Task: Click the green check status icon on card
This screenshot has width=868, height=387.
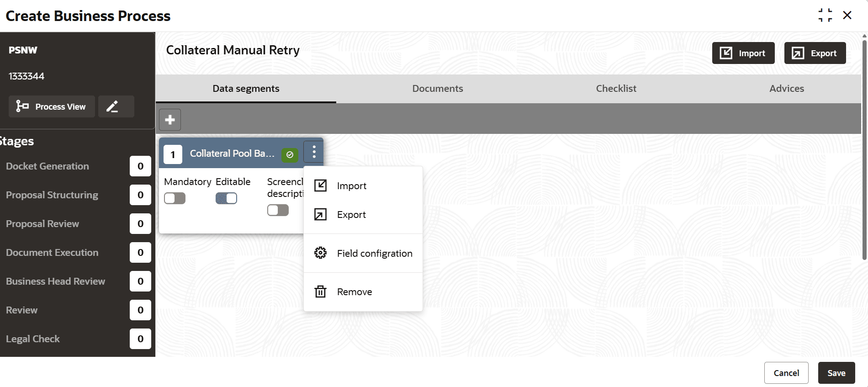Action: coord(290,155)
